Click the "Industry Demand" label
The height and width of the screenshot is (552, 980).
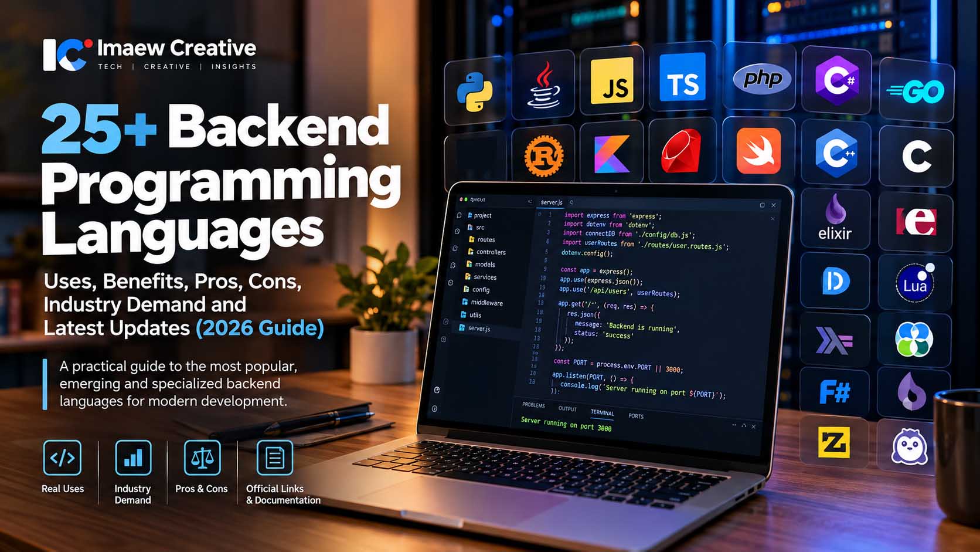(x=132, y=495)
